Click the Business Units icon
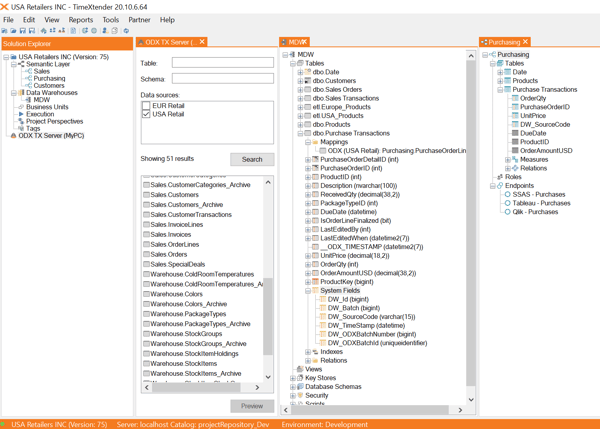600x429 pixels. click(21, 107)
